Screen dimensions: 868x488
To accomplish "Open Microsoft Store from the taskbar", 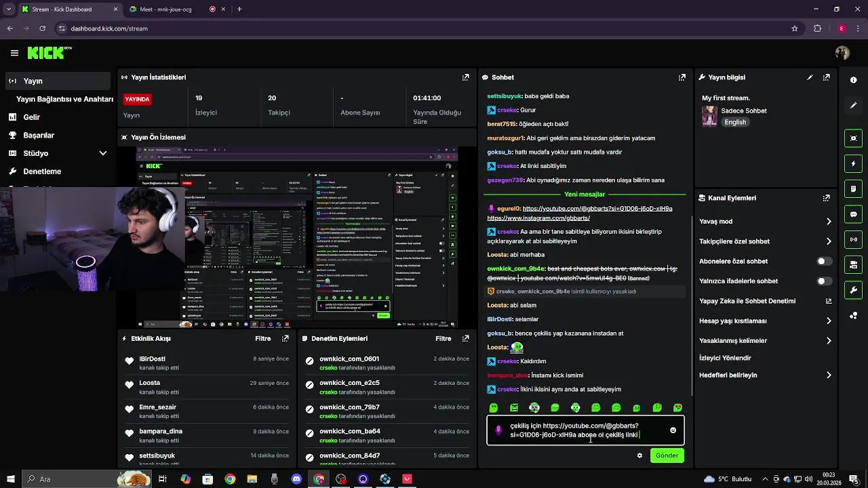I will [208, 479].
